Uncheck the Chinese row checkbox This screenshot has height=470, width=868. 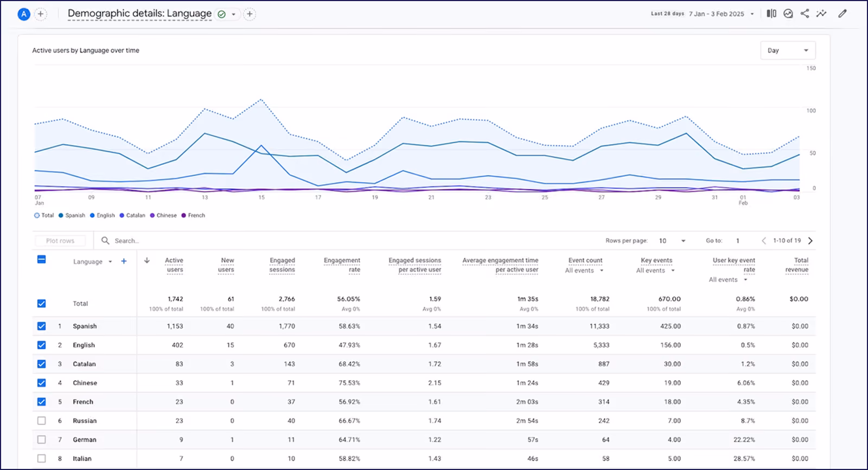click(x=41, y=383)
